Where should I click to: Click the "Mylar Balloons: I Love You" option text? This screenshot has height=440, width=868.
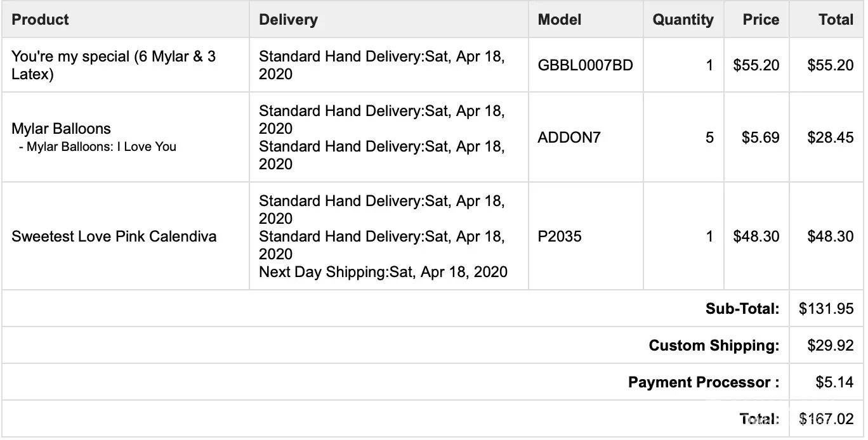point(98,147)
